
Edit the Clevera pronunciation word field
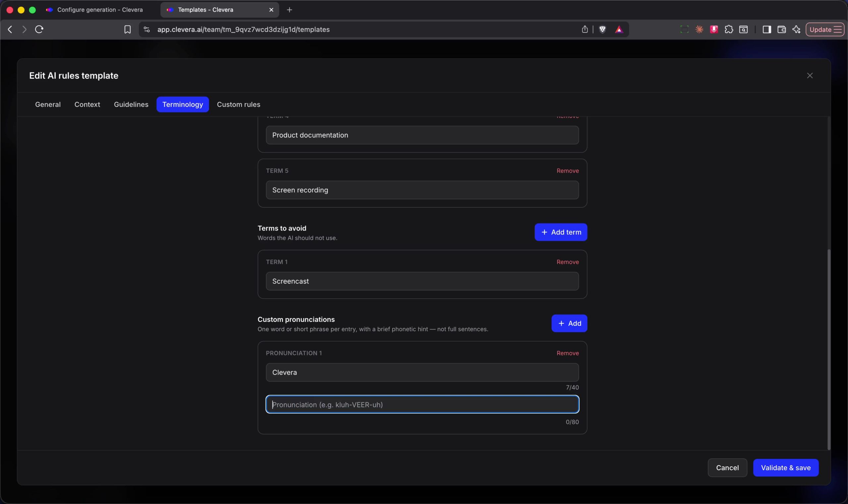(x=422, y=373)
